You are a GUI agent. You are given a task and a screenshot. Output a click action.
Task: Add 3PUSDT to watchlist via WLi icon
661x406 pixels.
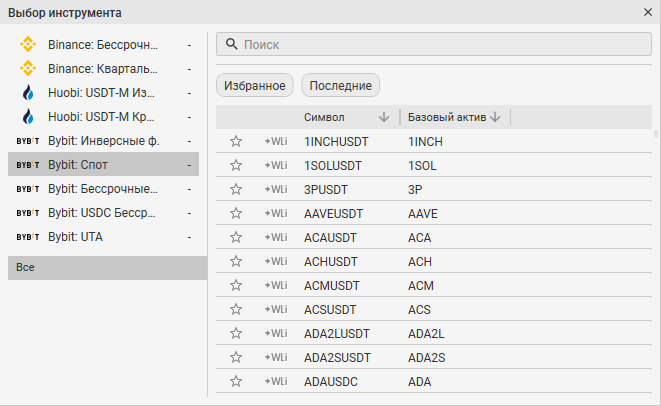point(276,189)
